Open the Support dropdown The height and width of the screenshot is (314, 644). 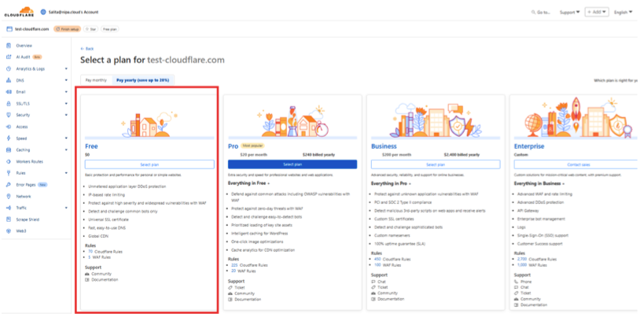pos(569,13)
